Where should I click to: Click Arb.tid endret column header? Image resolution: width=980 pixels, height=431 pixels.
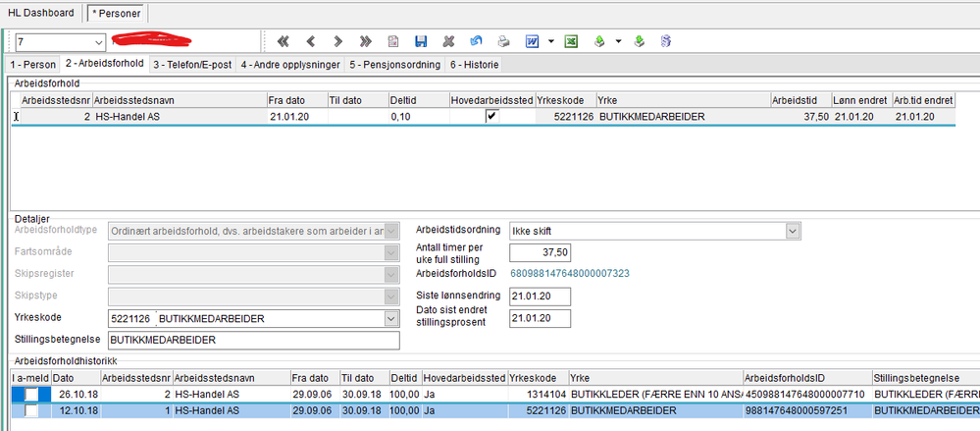coord(924,100)
